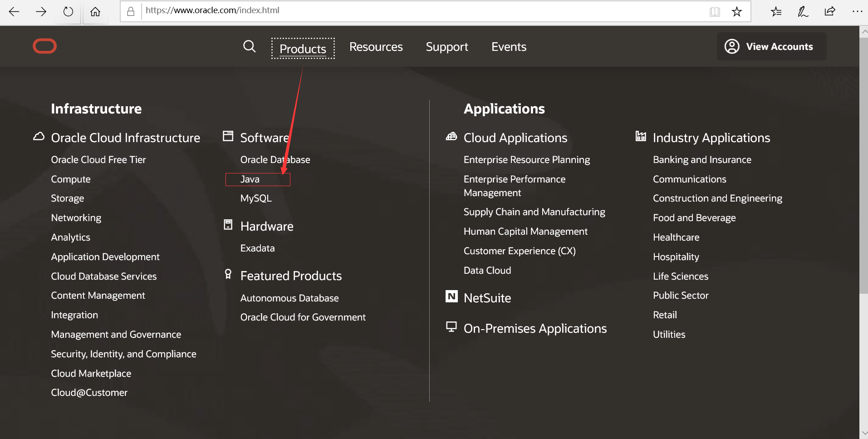Open the Networking link

pyautogui.click(x=76, y=218)
